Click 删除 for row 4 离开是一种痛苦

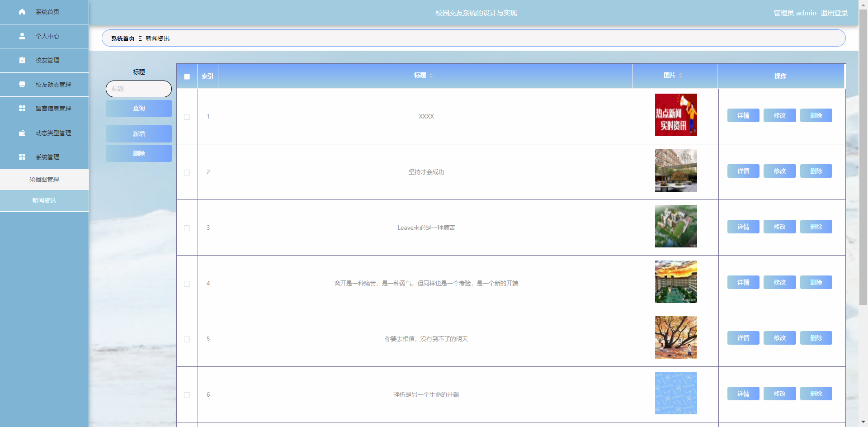point(816,282)
